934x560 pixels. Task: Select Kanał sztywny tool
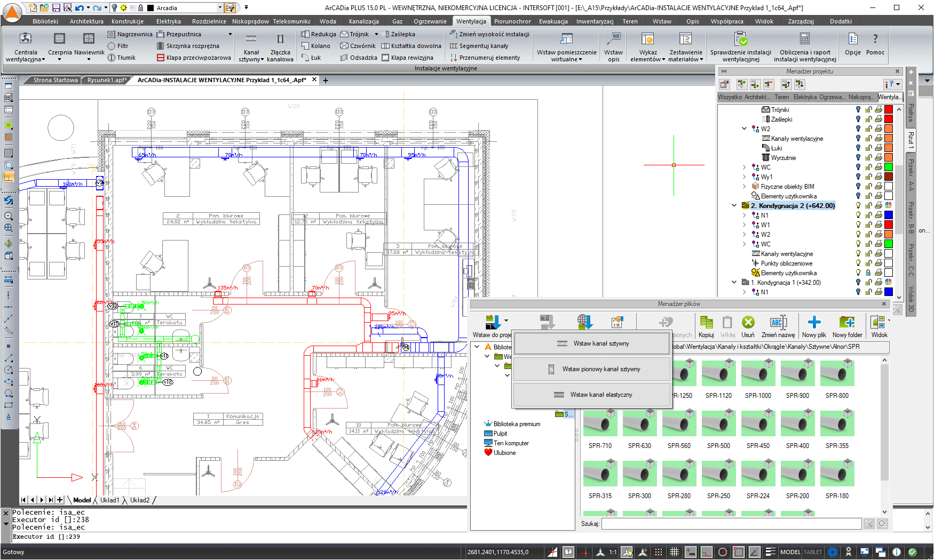coord(251,47)
